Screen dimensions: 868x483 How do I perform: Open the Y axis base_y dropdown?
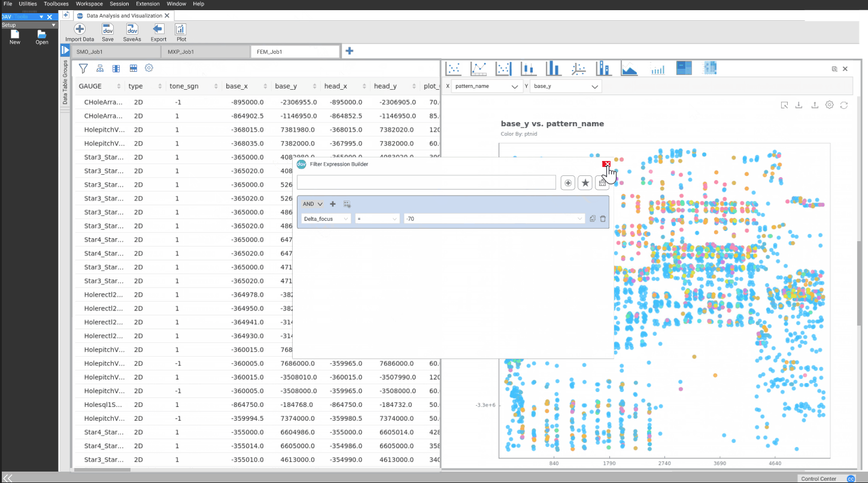tap(566, 86)
